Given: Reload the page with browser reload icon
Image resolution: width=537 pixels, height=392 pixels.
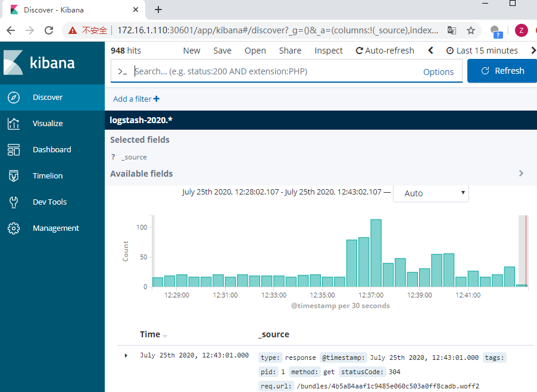Looking at the screenshot, I should click(x=49, y=30).
